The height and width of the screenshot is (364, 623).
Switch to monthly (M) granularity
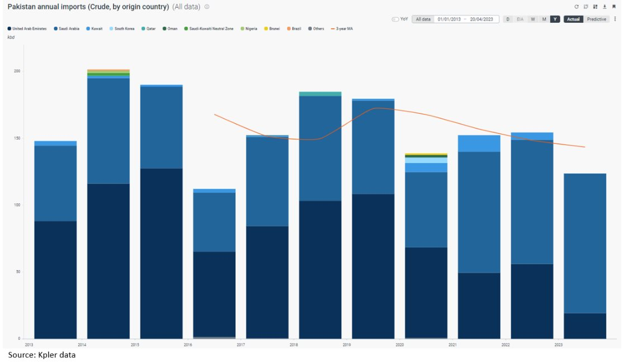tap(544, 19)
